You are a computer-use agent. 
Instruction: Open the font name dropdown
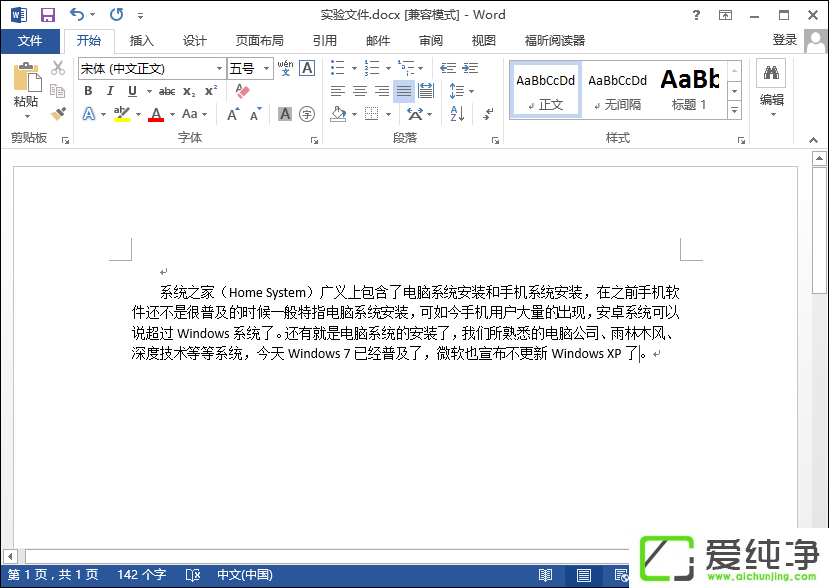point(219,68)
